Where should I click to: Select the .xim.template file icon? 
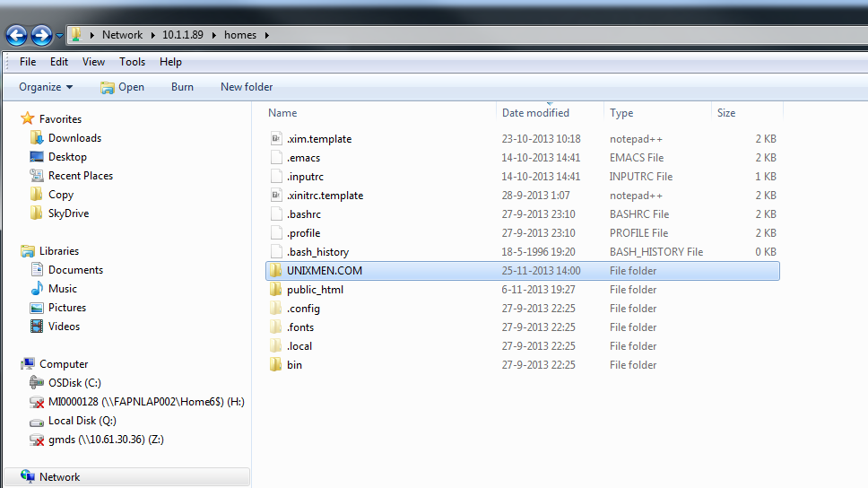click(x=276, y=138)
